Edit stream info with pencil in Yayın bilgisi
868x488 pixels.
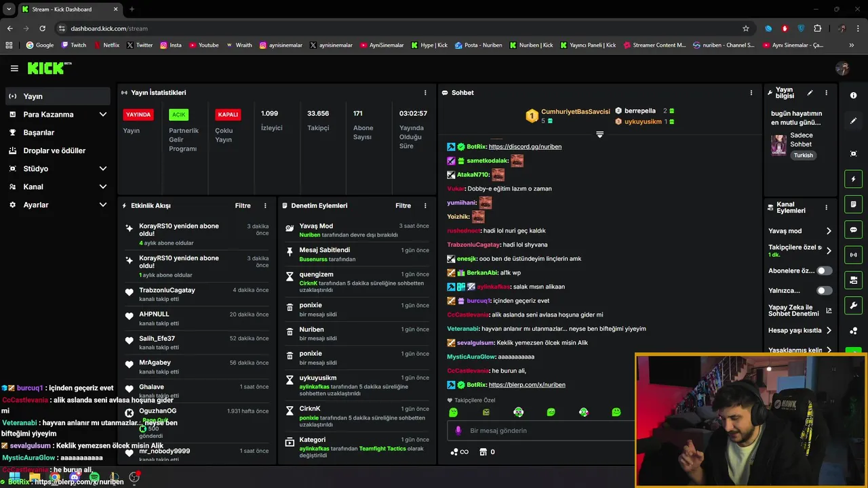[810, 93]
